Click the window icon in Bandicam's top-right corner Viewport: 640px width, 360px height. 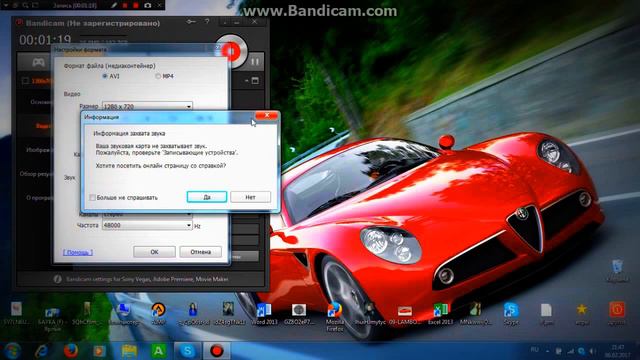255,81
